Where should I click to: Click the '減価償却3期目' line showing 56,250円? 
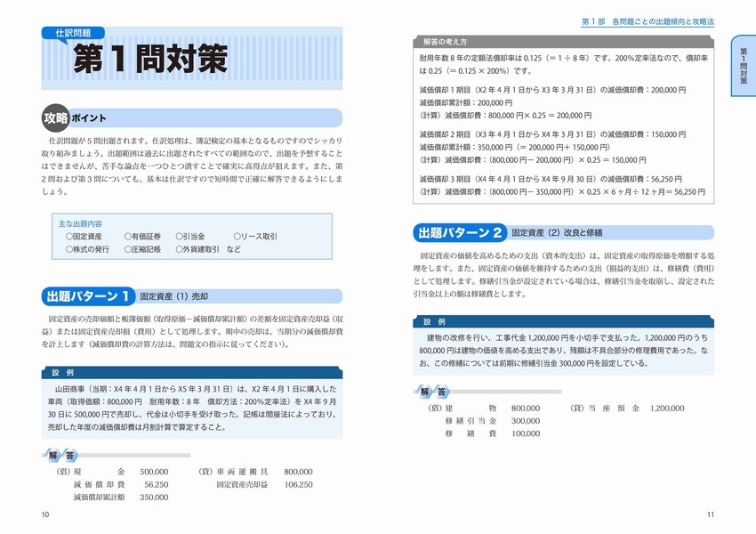click(551, 179)
